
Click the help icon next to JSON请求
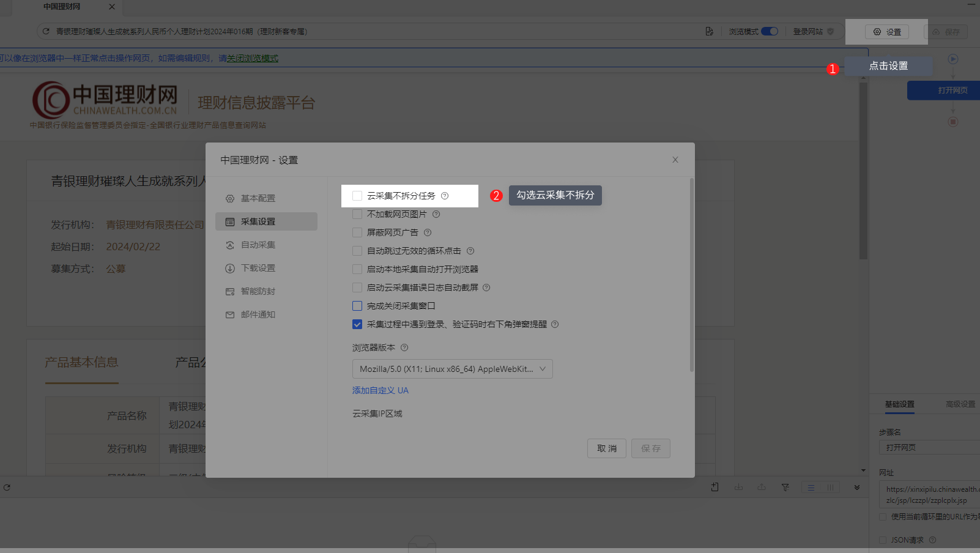pos(933,540)
